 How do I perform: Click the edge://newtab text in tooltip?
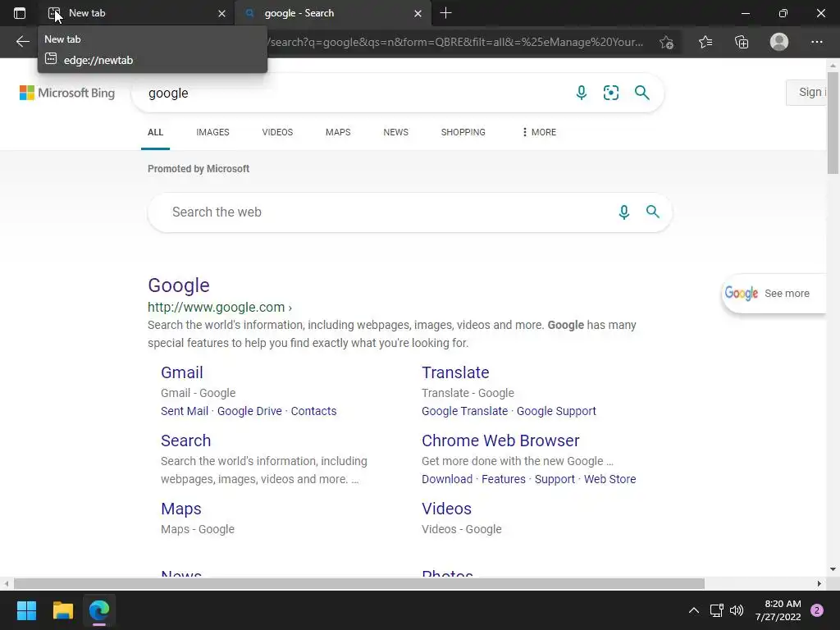[98, 60]
